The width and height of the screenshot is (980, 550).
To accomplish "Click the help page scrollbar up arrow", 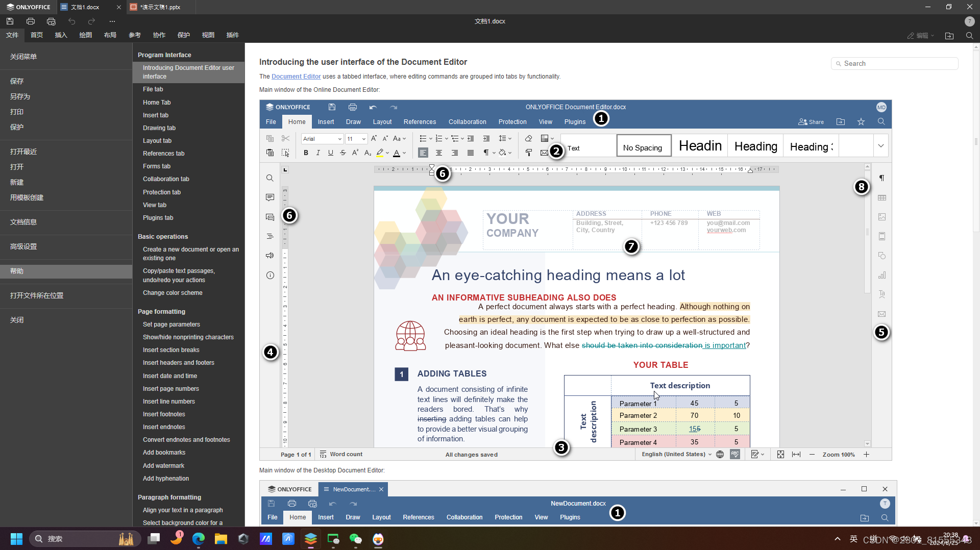I will 976,47.
